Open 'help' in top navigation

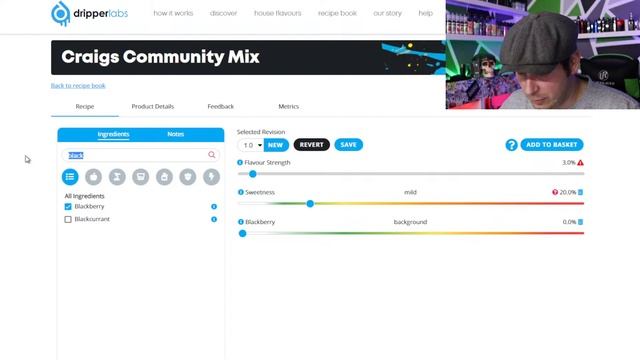[x=425, y=13]
